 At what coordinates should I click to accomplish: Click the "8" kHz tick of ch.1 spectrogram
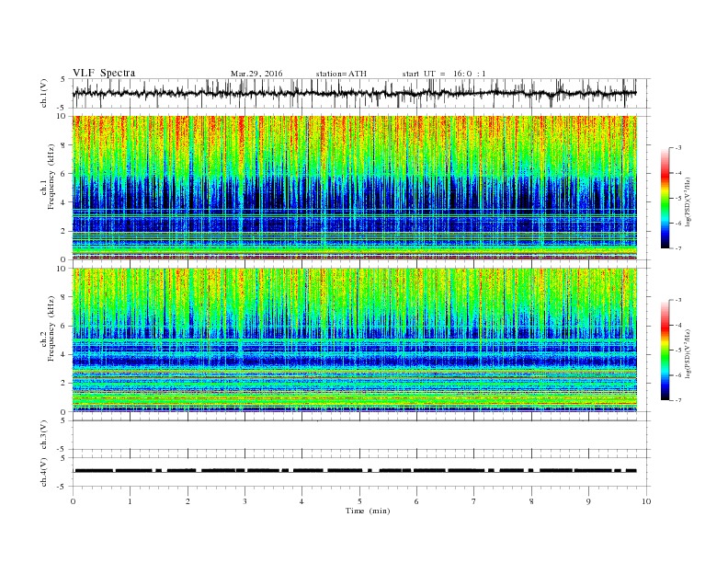[64, 145]
